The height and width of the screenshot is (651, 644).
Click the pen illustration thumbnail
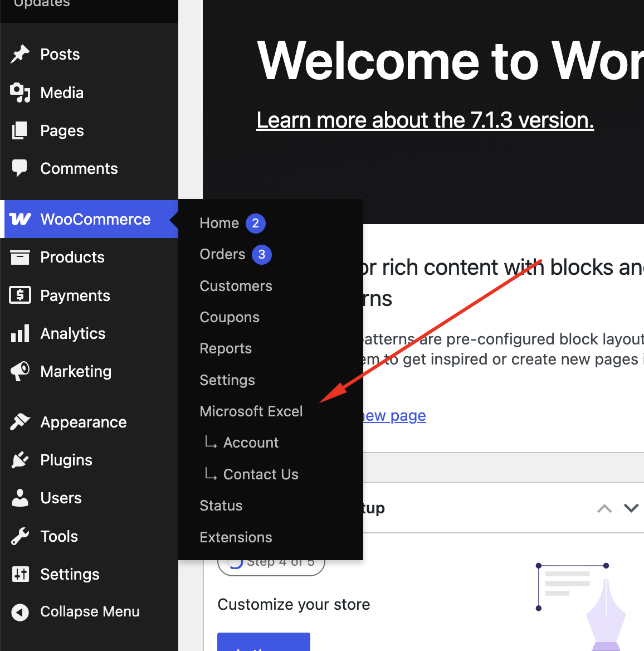point(581,606)
